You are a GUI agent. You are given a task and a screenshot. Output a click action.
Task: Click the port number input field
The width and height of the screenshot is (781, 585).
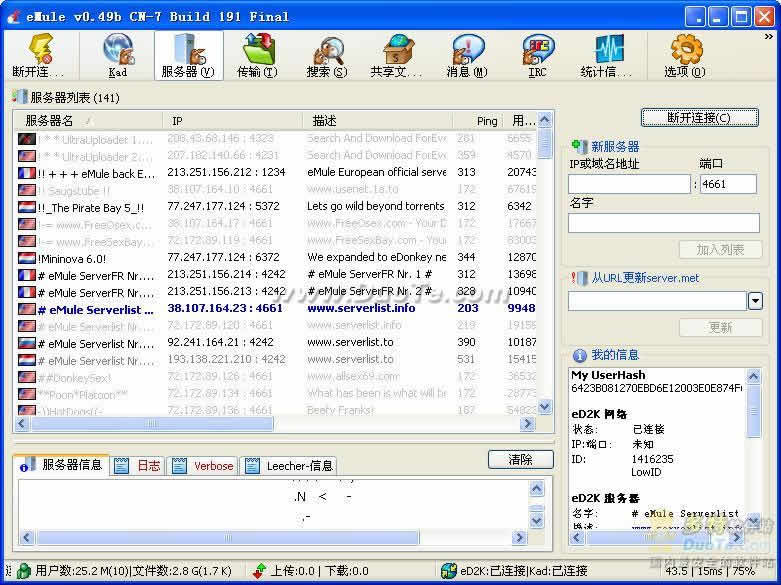tap(727, 184)
